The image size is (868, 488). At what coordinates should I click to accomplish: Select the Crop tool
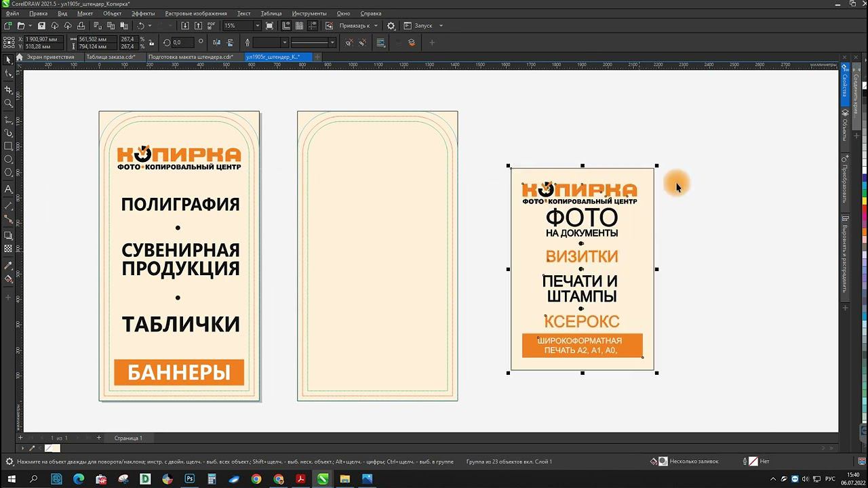(x=8, y=89)
